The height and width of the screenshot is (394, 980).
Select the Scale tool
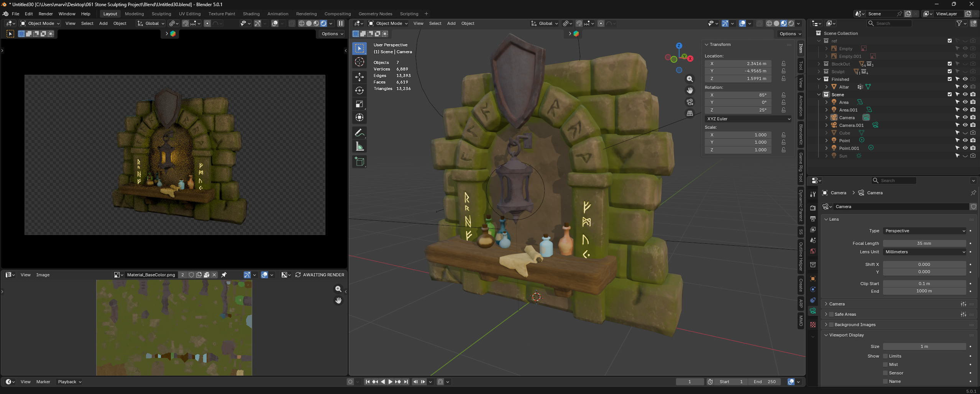(359, 104)
